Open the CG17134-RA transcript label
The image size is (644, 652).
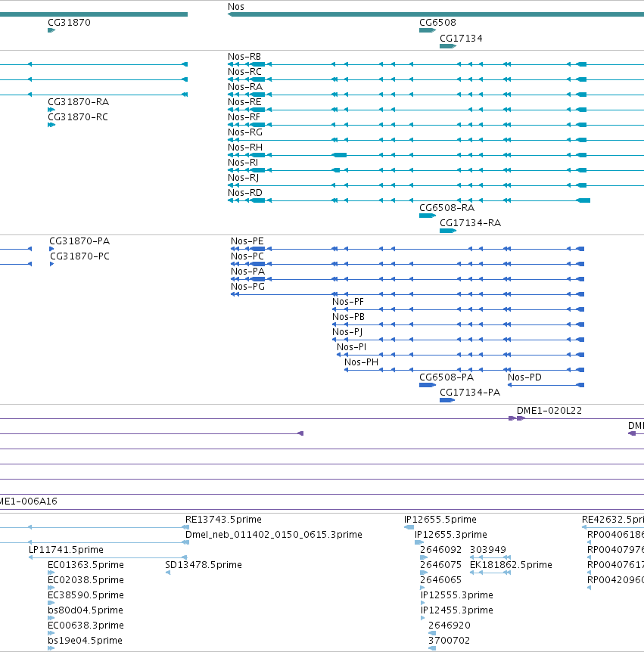(470, 223)
